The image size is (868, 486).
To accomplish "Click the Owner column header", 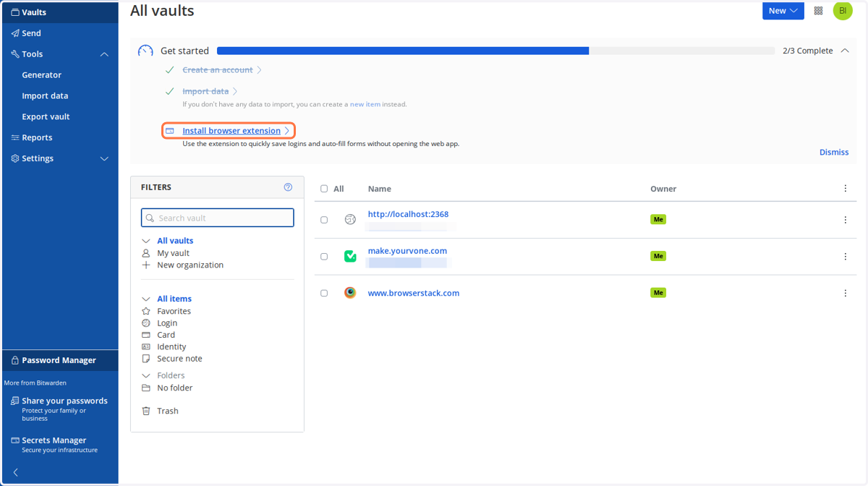I will point(663,189).
